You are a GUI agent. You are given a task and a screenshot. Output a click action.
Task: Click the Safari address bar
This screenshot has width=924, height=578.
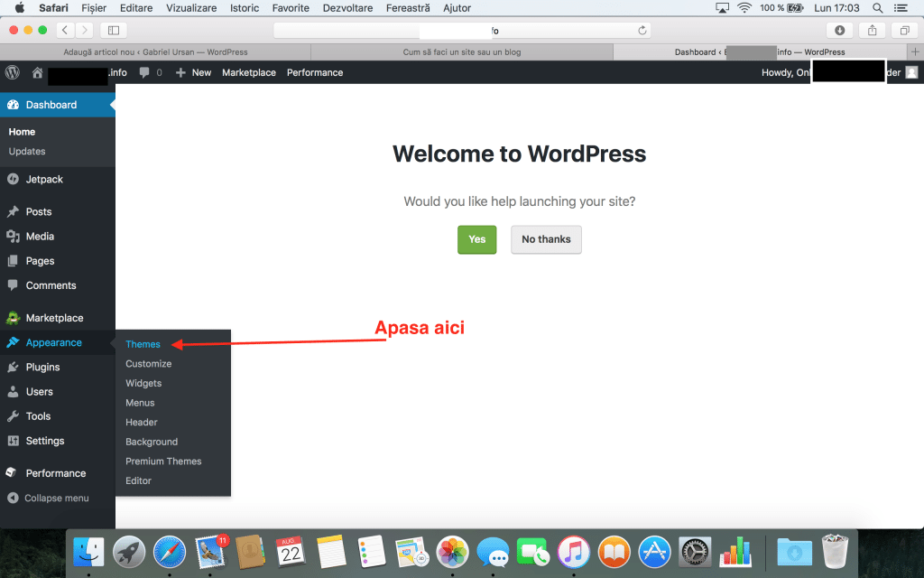(x=462, y=30)
